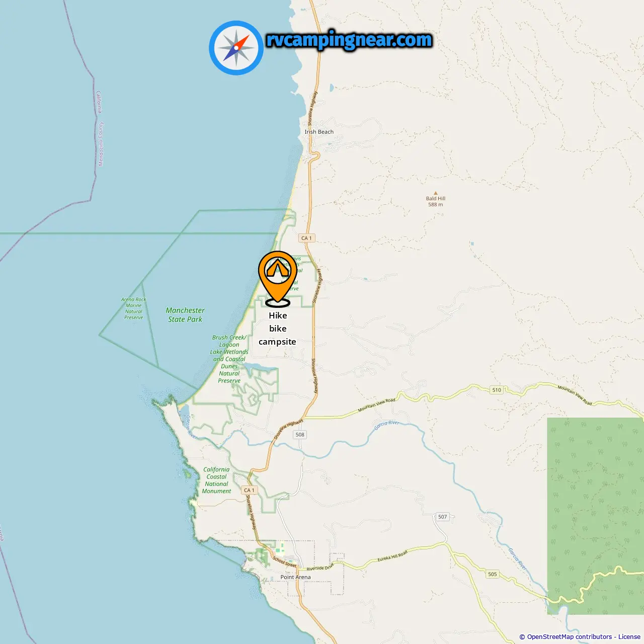Click the 508 route shield
644x644 pixels.
tap(300, 435)
